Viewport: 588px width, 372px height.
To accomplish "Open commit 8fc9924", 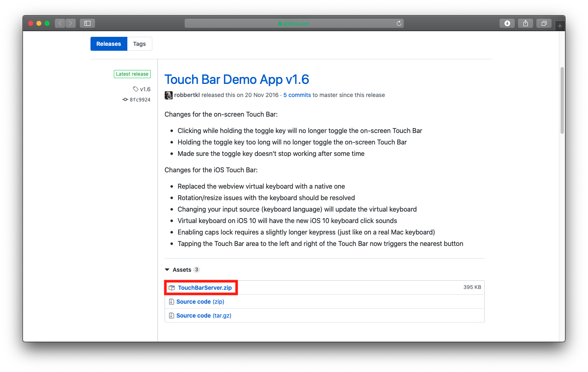I will tap(140, 99).
